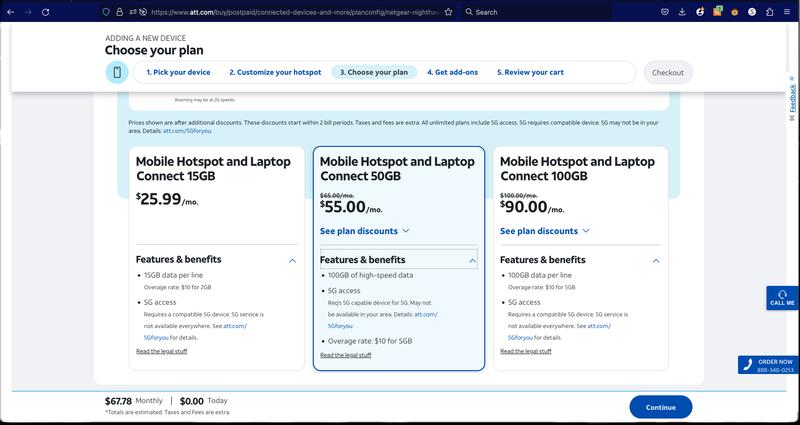
Task: Select step 3. Choose your plan
Action: 374,72
